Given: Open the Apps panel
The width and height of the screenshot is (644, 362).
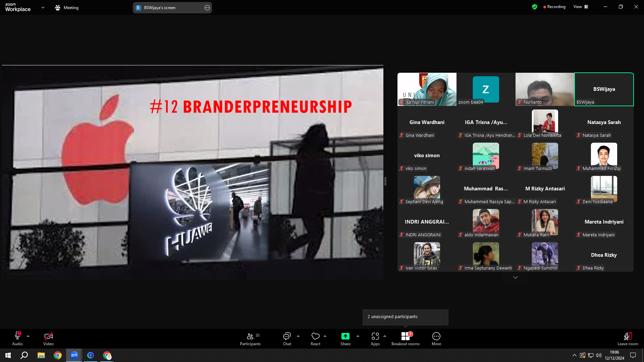Looking at the screenshot, I should 375,339.
